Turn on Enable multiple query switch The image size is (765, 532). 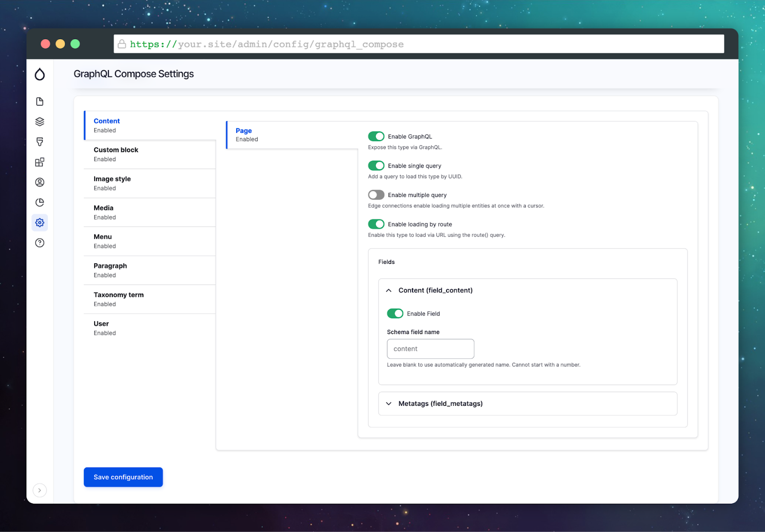(x=376, y=195)
